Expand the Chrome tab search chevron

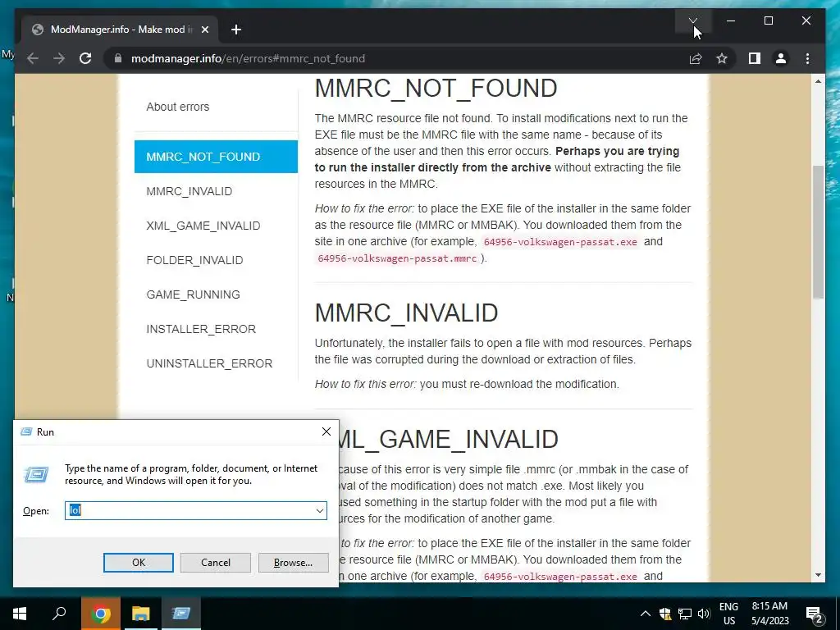[693, 21]
